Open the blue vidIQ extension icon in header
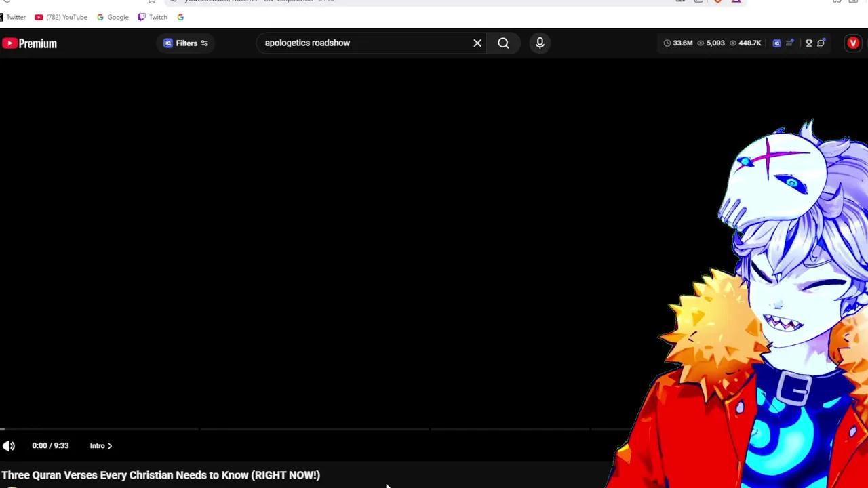868x488 pixels. pos(776,43)
